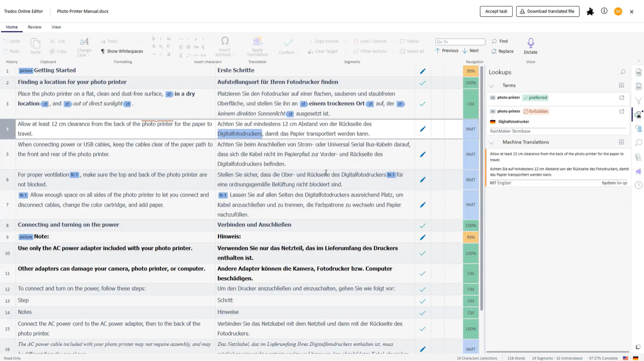Click the info icon in top bar
Viewport: 644px width, 361px height.
coord(604,11)
